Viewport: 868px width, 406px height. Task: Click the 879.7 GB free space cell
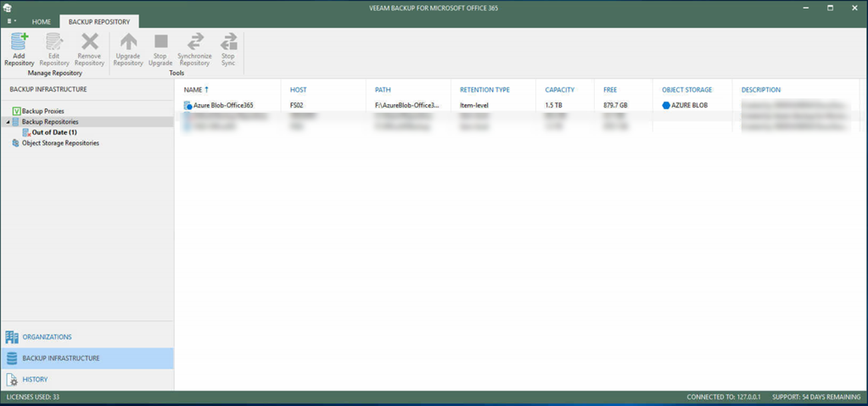tap(615, 105)
